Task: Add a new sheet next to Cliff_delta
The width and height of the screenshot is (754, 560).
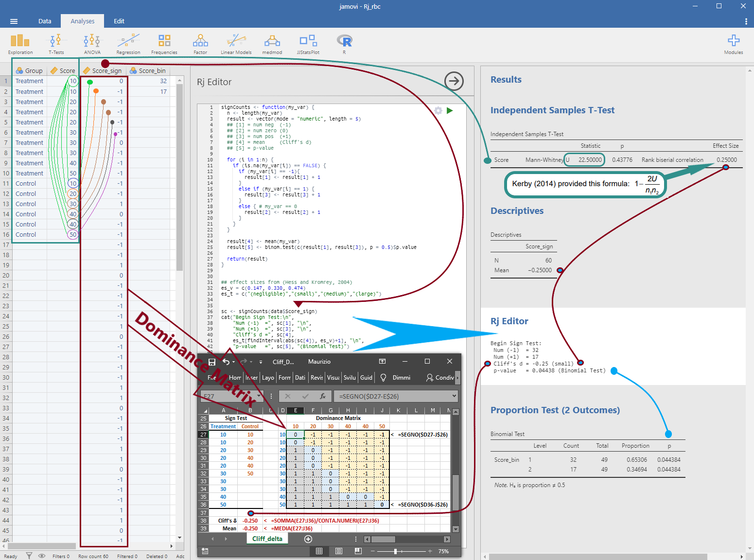Action: 308,539
